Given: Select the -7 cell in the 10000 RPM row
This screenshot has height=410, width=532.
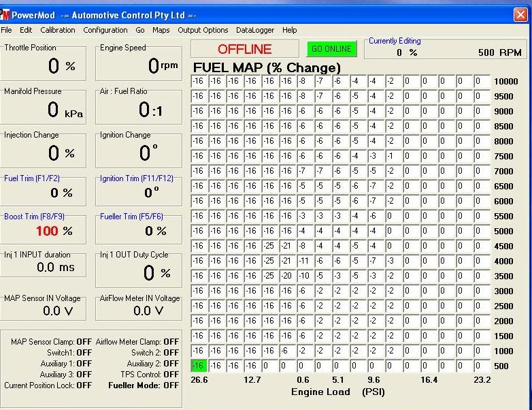Looking at the screenshot, I should coord(322,81).
